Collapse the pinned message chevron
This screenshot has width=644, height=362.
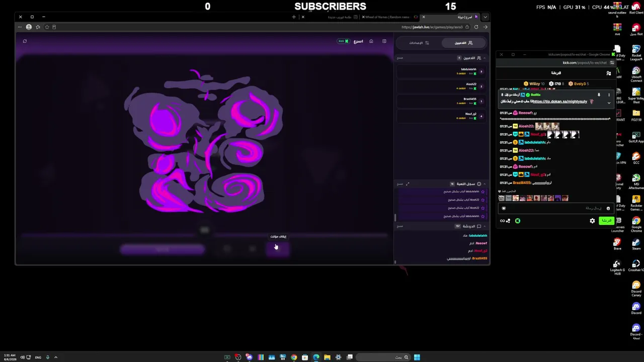coord(609,103)
